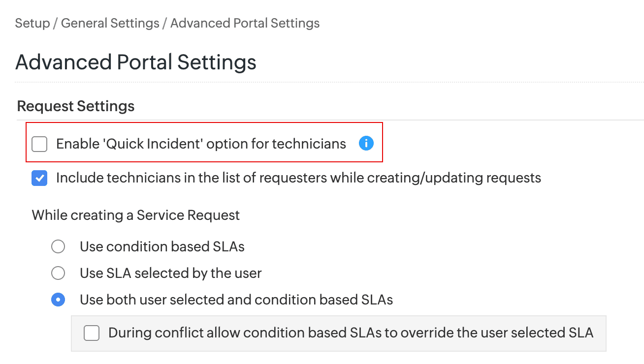Click the "Enable 'Quick Incident' option" label text

pyautogui.click(x=201, y=144)
